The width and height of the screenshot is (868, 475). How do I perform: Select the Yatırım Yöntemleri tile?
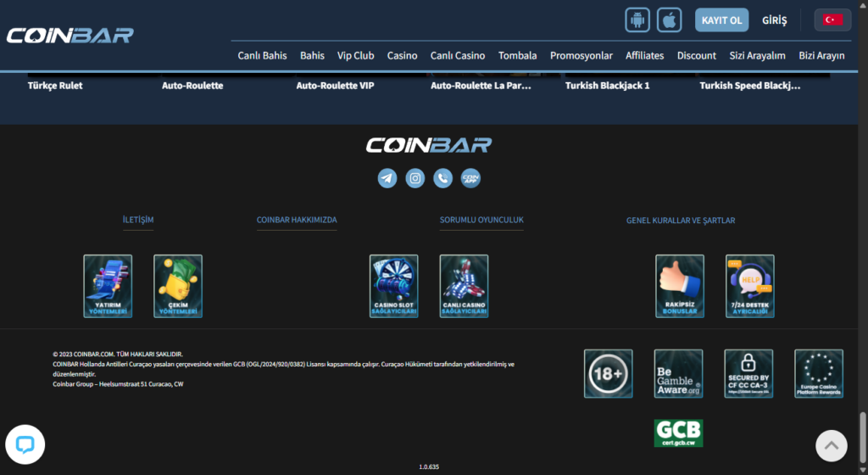coord(108,286)
